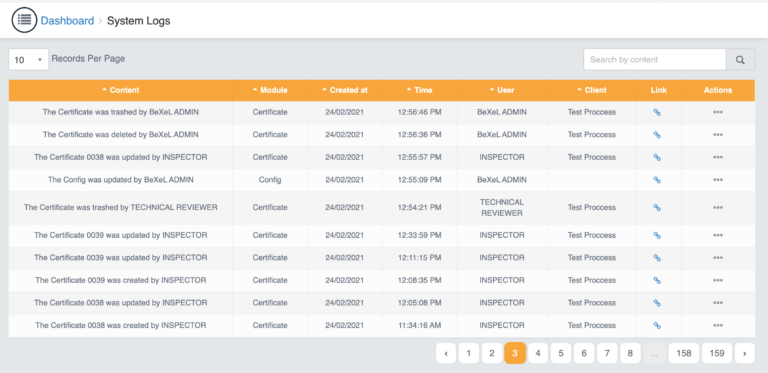Open the Records Per Page dropdown
The image size is (768, 373).
(28, 60)
